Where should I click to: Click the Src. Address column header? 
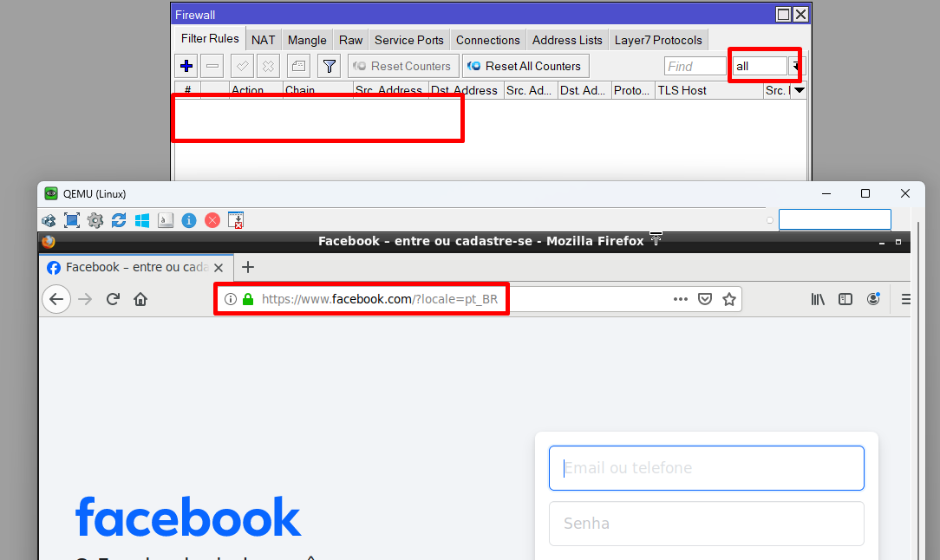[x=391, y=90]
